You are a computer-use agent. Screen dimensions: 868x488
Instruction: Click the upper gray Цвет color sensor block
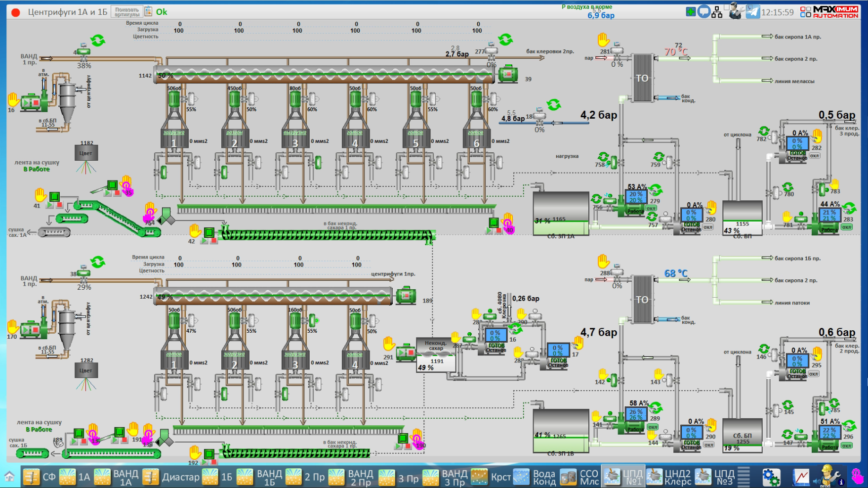[x=86, y=153]
